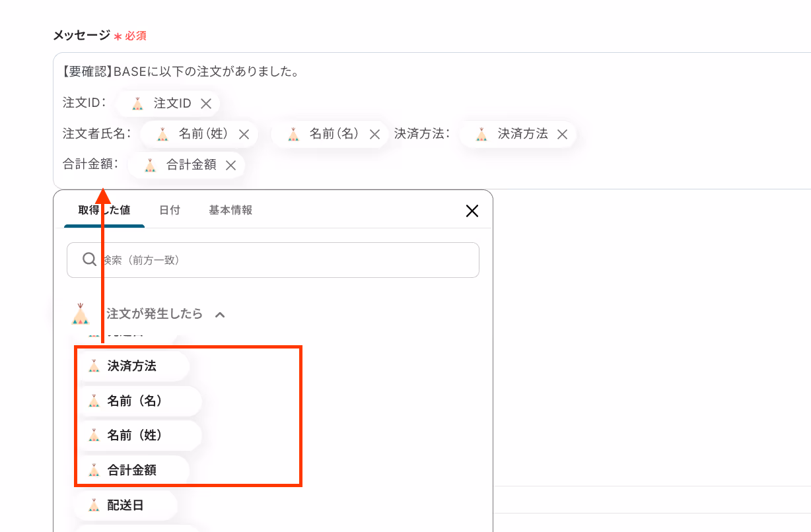The height and width of the screenshot is (532, 811).
Task: Click the icon on 合計金額 list item
Action: pyautogui.click(x=94, y=471)
